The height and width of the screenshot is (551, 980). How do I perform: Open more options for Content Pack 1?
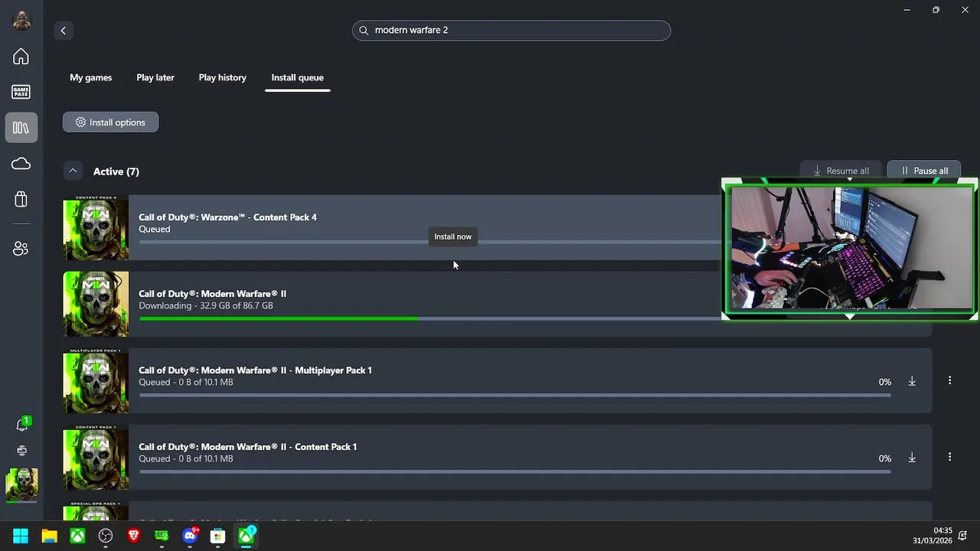coord(949,457)
